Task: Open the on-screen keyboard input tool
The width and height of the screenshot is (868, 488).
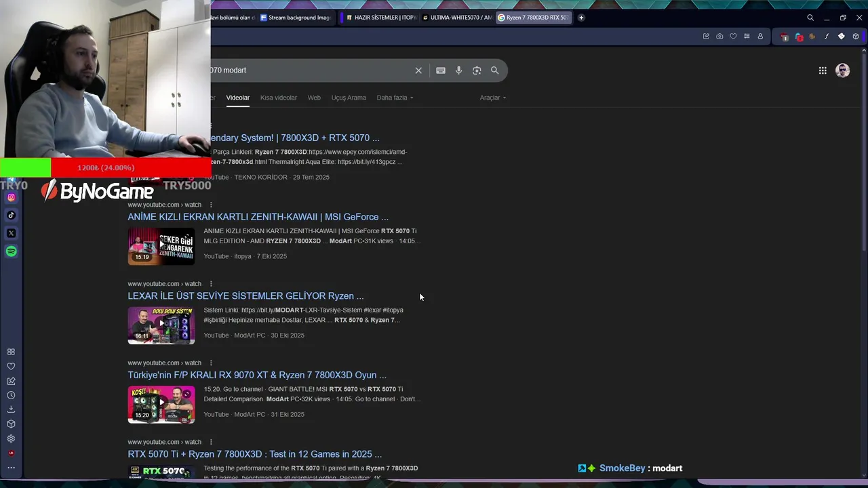Action: [441, 70]
